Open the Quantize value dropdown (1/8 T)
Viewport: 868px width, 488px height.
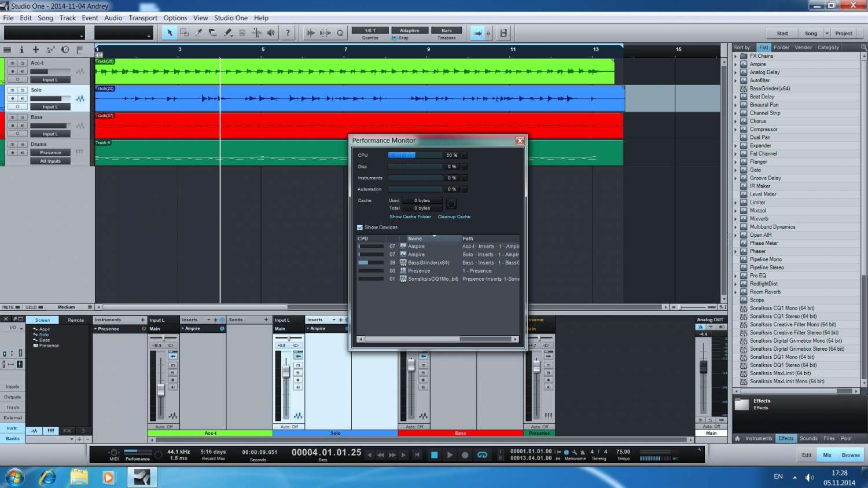pyautogui.click(x=370, y=30)
